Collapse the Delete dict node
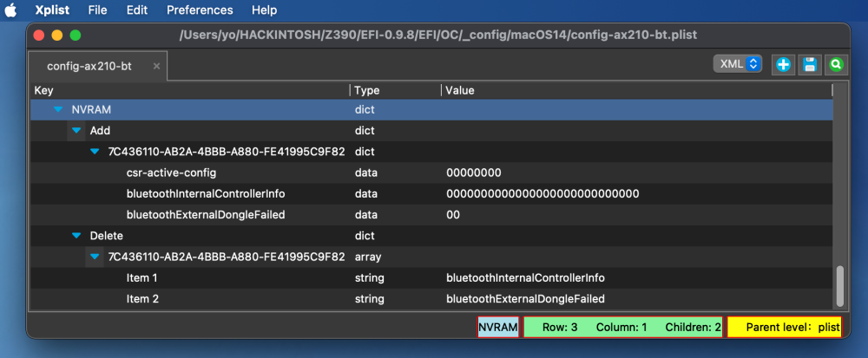The width and height of the screenshot is (868, 358). 76,236
